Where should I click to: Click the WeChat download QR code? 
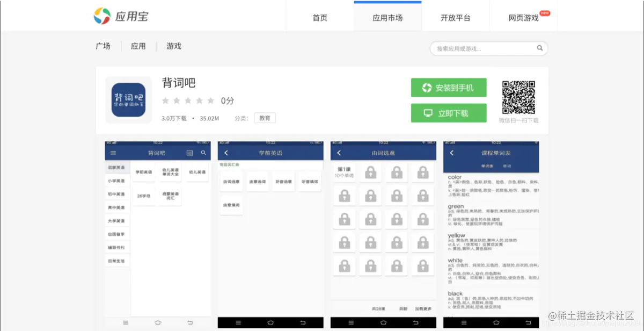(518, 97)
